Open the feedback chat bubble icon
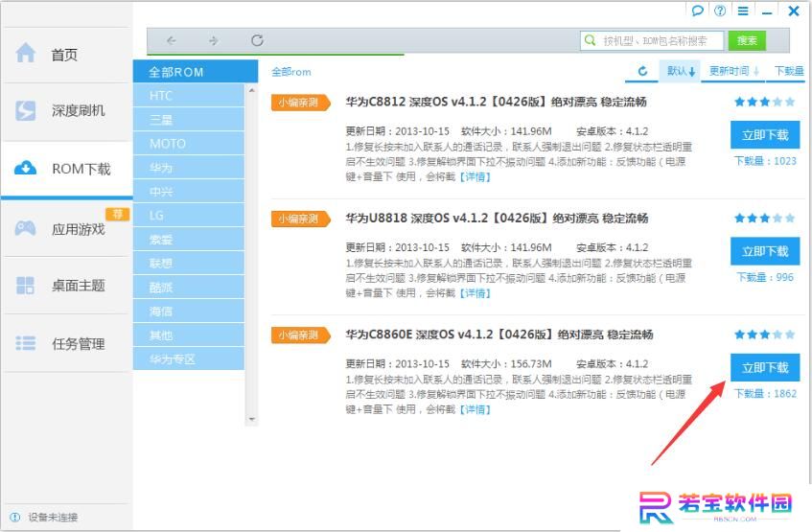 click(698, 11)
